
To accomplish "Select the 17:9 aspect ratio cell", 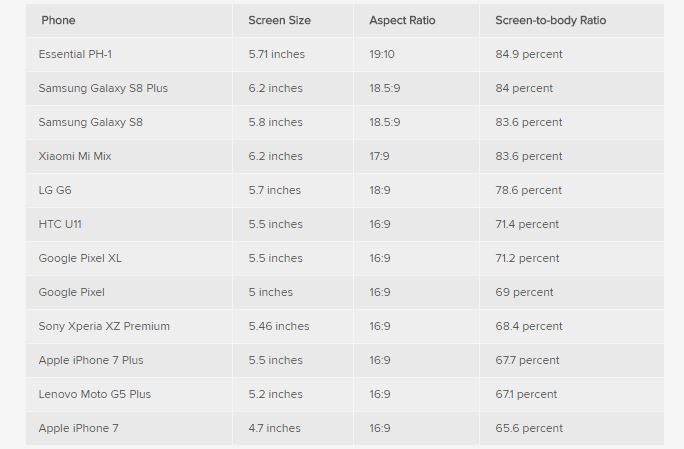I will pos(379,156).
